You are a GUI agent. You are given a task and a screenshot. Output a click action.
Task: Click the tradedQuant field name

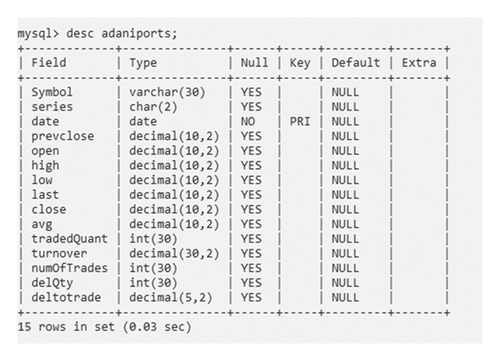coord(70,239)
